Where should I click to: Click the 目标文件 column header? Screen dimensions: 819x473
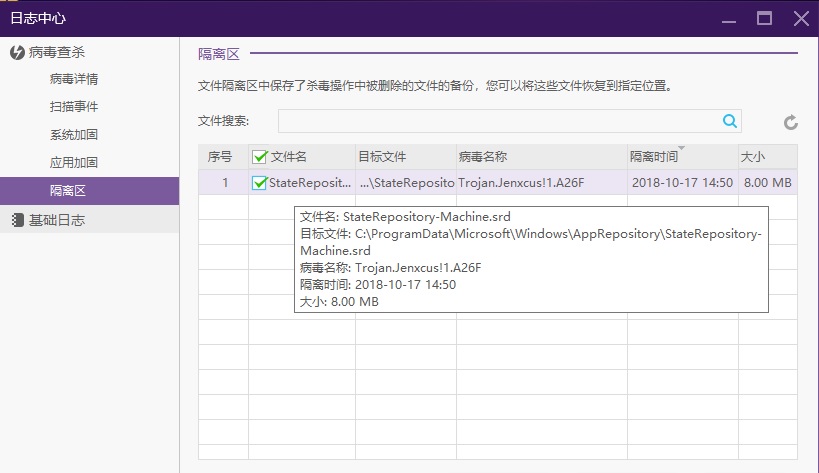coord(406,157)
